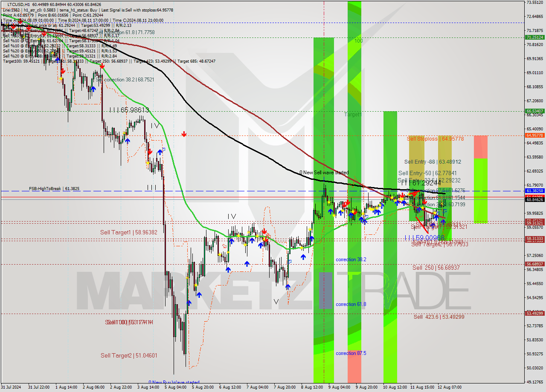This screenshot has width=546, height=392.
Task: Select the 'Sell Target1 | 58.96382' label
Action: point(129,232)
